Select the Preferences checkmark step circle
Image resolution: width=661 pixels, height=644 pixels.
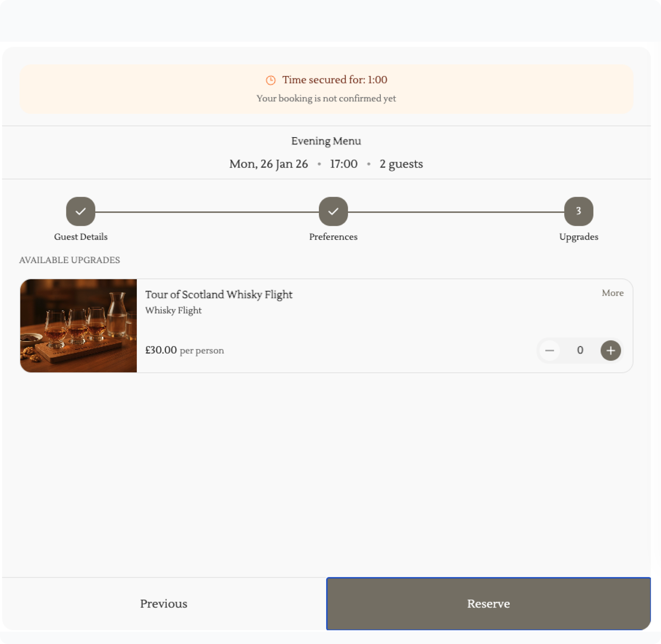pyautogui.click(x=333, y=211)
